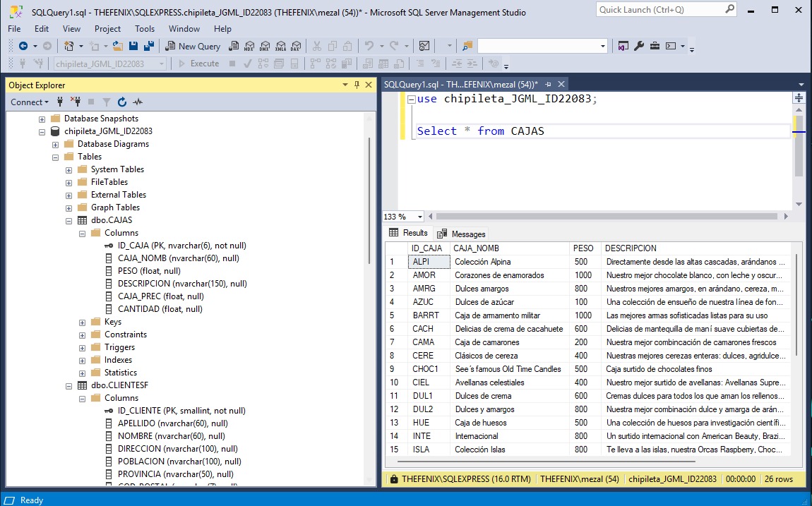The height and width of the screenshot is (506, 812).
Task: Expand the System Tables folder
Action: 68,169
